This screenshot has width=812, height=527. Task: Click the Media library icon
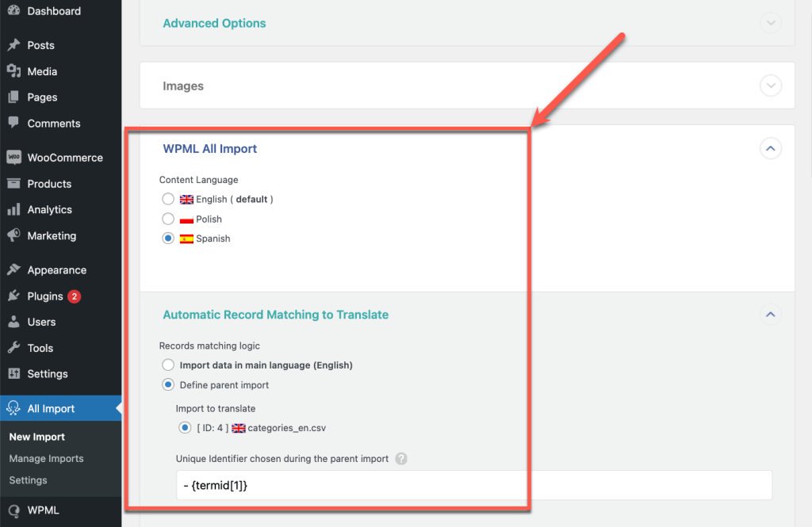[14, 71]
